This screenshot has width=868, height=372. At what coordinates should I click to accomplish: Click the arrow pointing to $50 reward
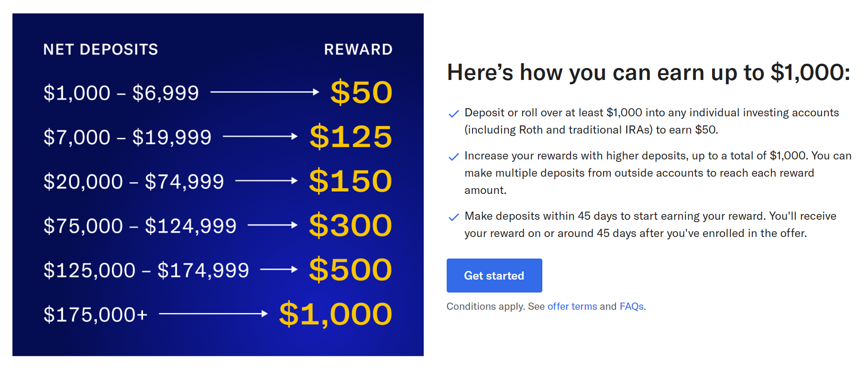[x=265, y=92]
